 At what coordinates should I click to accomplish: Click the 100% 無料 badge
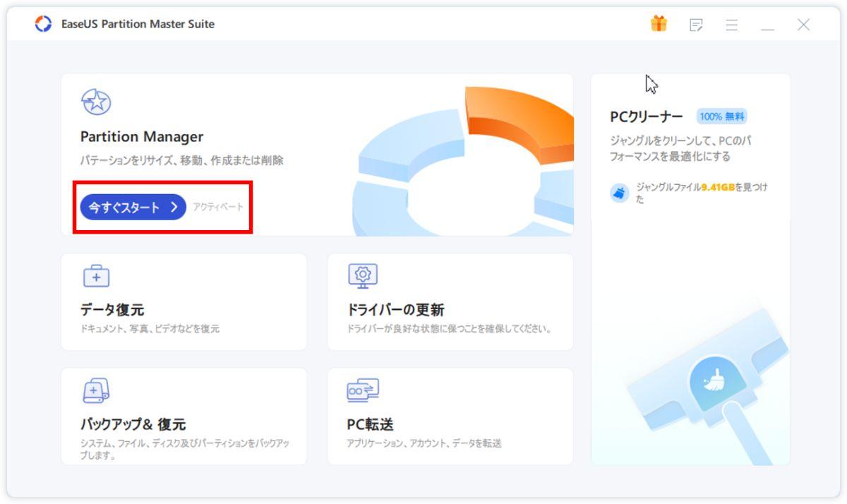pos(721,116)
